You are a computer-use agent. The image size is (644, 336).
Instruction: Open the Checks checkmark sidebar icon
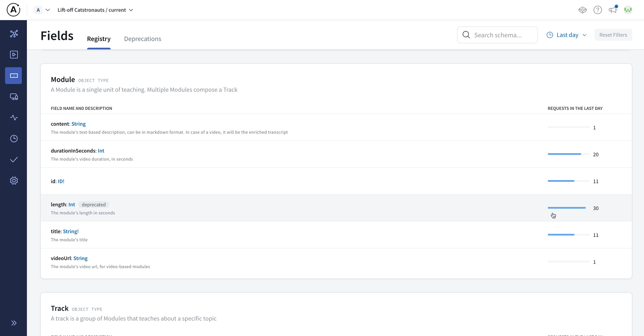click(x=14, y=160)
